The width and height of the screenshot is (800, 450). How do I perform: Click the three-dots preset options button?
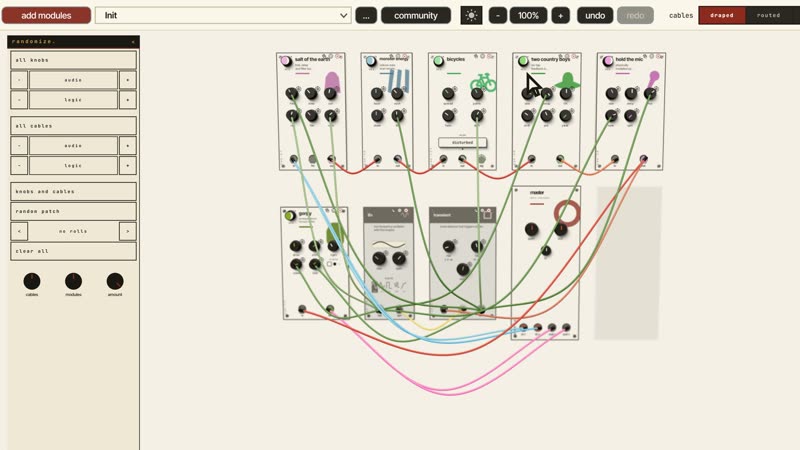(366, 15)
